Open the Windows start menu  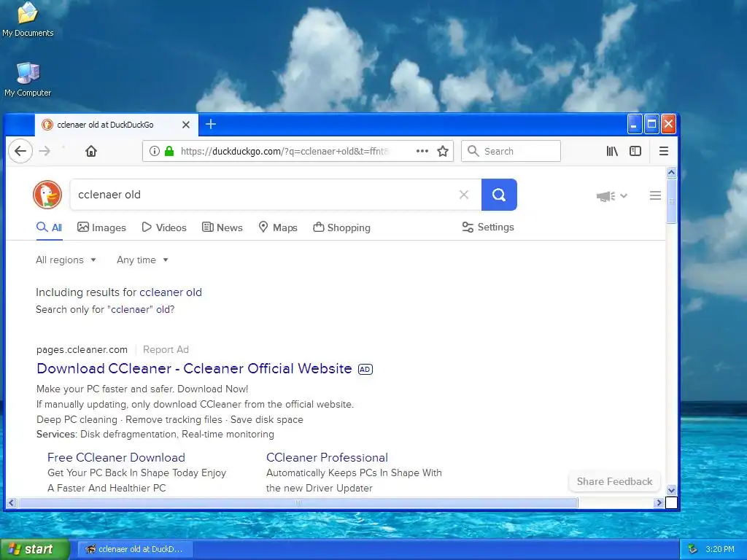pos(34,549)
